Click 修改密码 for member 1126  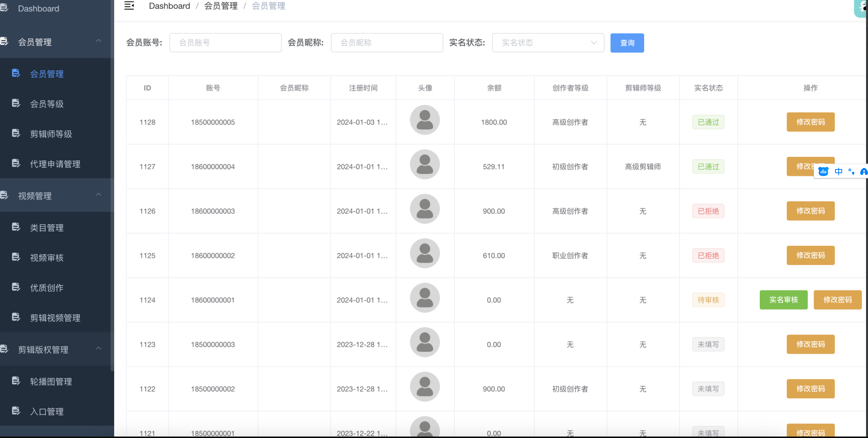click(811, 211)
